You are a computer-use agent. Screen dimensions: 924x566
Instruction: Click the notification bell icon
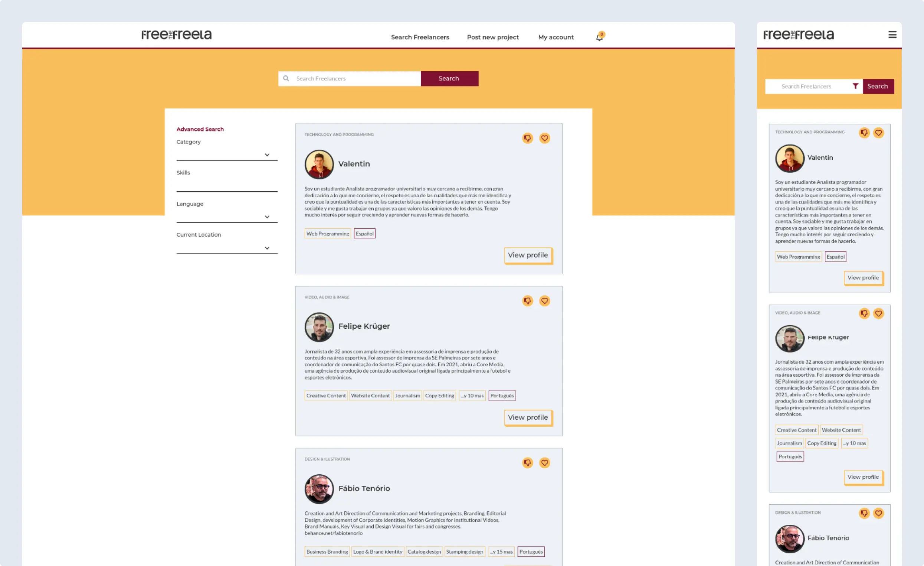pyautogui.click(x=599, y=37)
